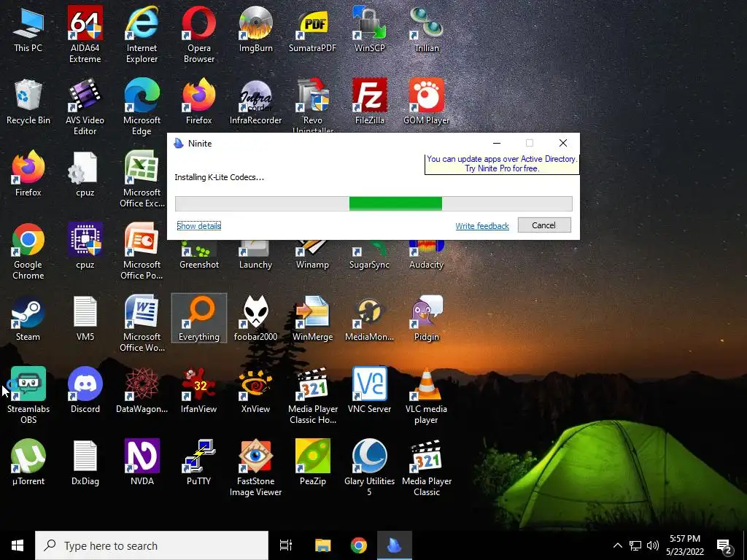Select FastStone Image Viewer icon
The width and height of the screenshot is (747, 560).
tap(256, 468)
